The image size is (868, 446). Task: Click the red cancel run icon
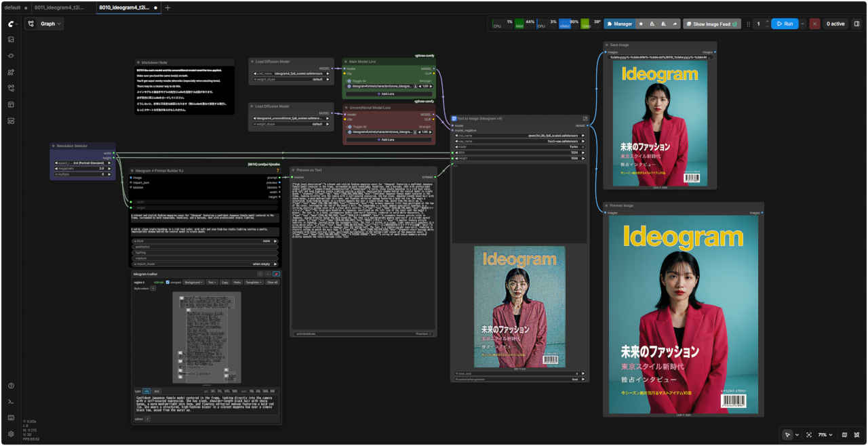tap(814, 24)
